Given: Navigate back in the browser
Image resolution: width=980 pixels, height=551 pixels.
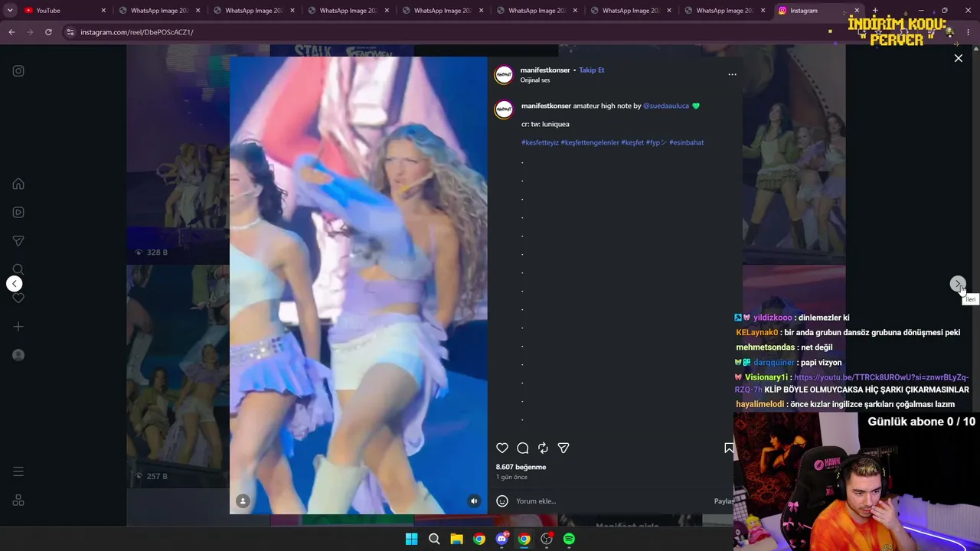Looking at the screenshot, I should point(11,32).
